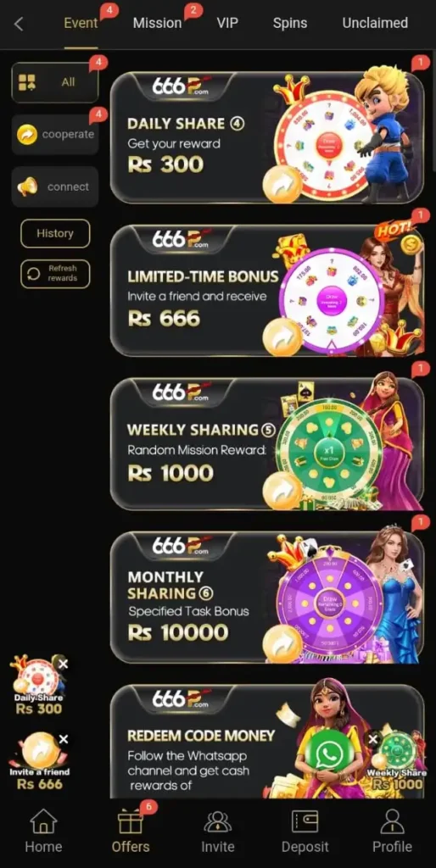The width and height of the screenshot is (436, 868).
Task: Close the floating Invite a friend widget
Action: click(x=64, y=739)
